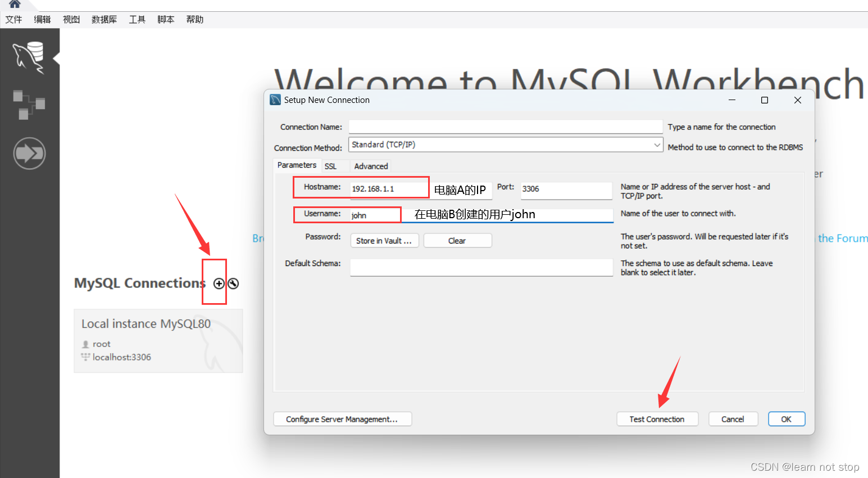Select the Models view in the left sidebar
The image size is (868, 478).
coord(29,105)
